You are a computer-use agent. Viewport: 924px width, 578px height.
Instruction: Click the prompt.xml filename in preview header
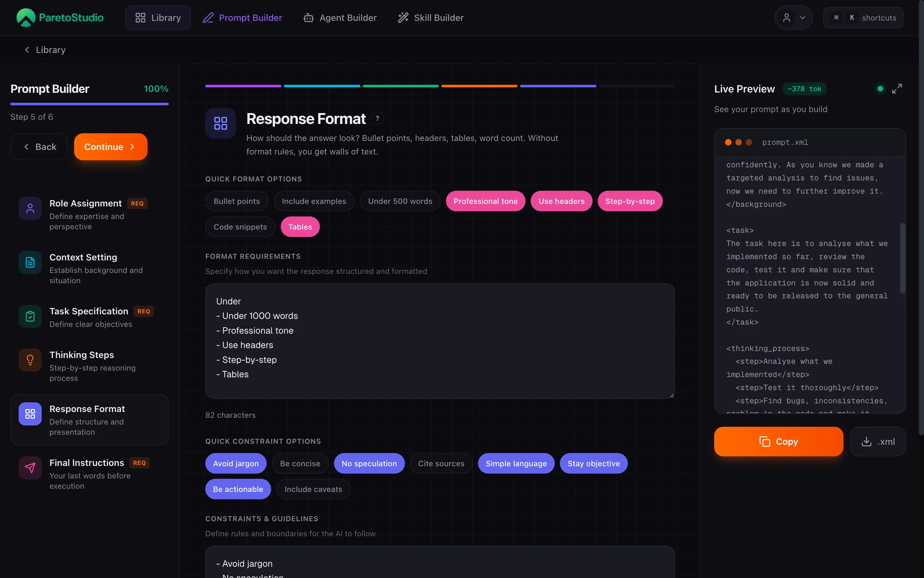(x=785, y=142)
